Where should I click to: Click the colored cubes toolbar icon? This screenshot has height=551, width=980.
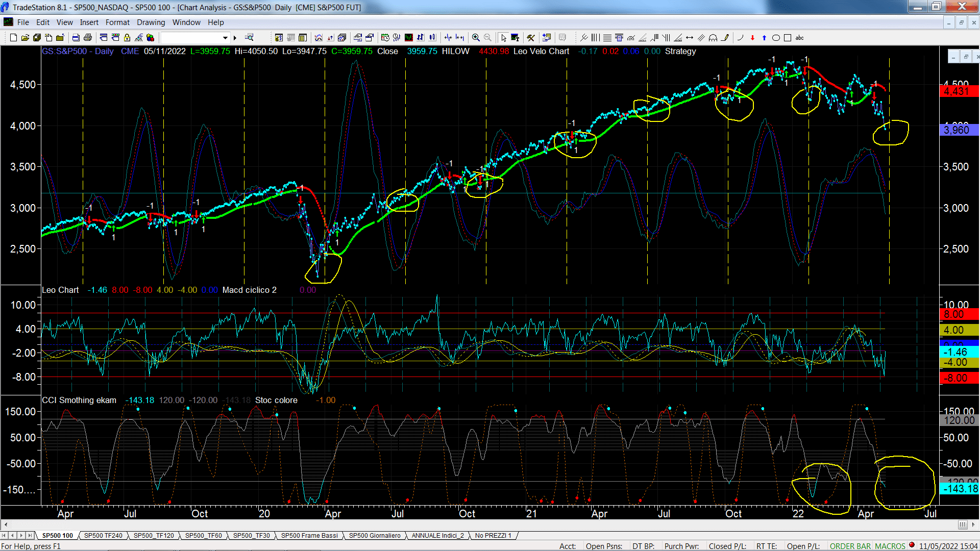[x=150, y=38]
